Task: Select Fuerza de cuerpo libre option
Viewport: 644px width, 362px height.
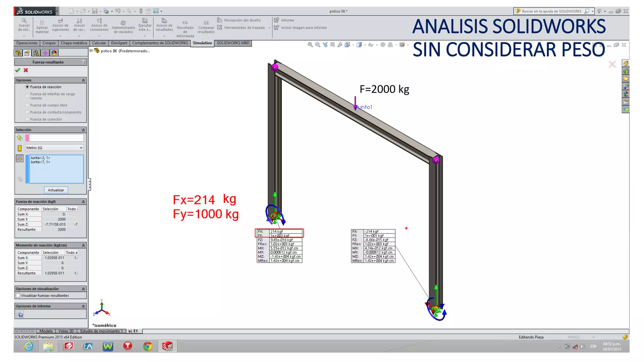Action: point(27,105)
